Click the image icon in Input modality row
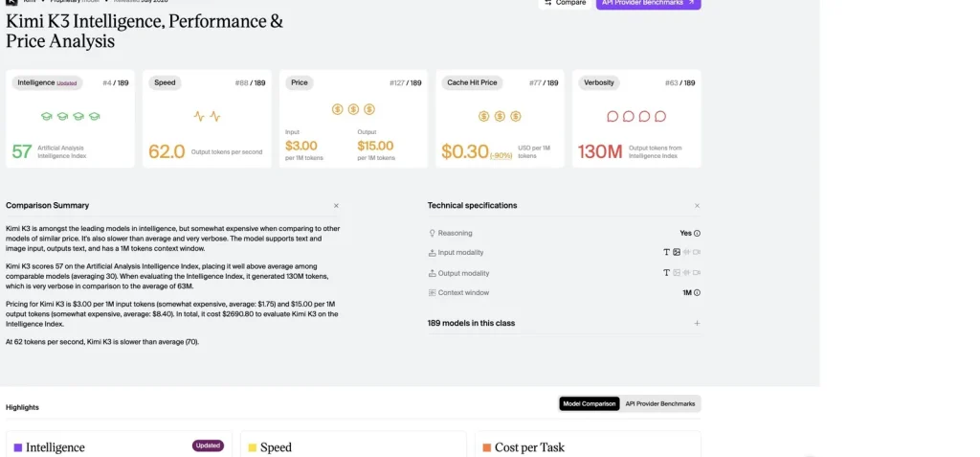 pyautogui.click(x=677, y=252)
